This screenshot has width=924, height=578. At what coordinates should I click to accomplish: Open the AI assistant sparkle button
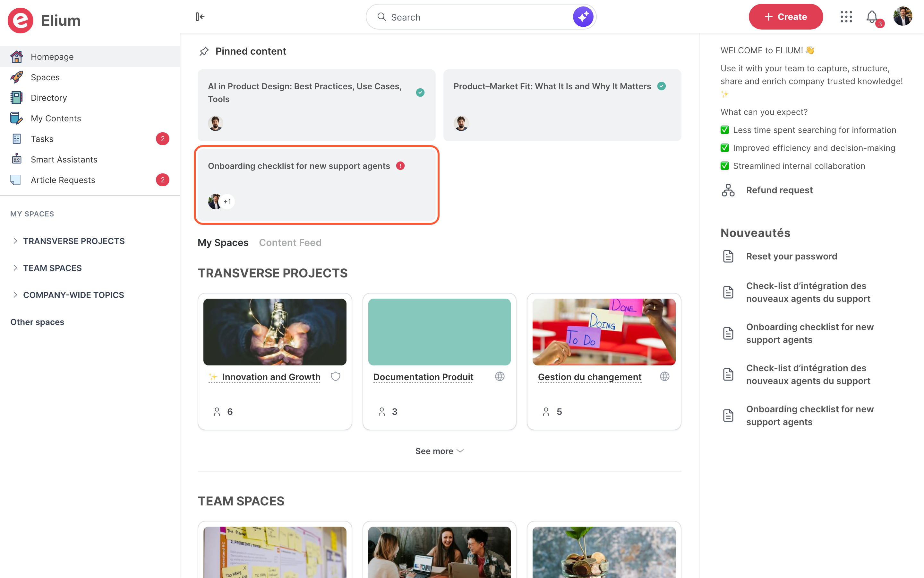click(x=583, y=17)
